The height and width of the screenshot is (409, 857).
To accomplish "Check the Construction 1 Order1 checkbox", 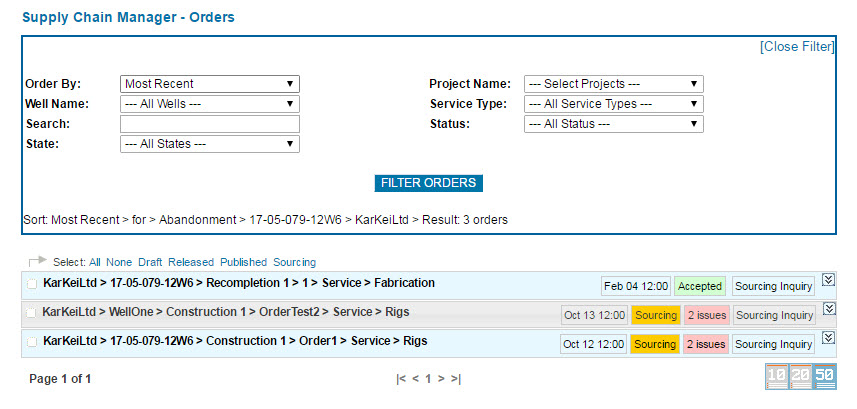I will point(32,342).
